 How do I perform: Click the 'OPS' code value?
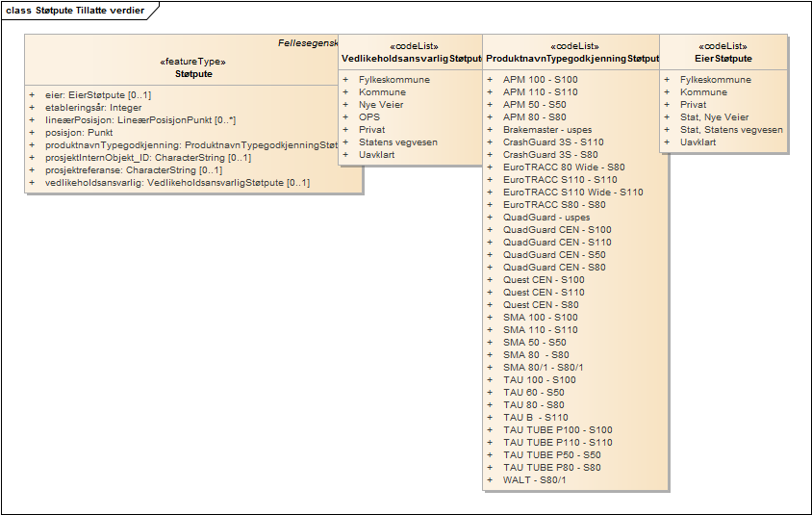[x=369, y=116]
